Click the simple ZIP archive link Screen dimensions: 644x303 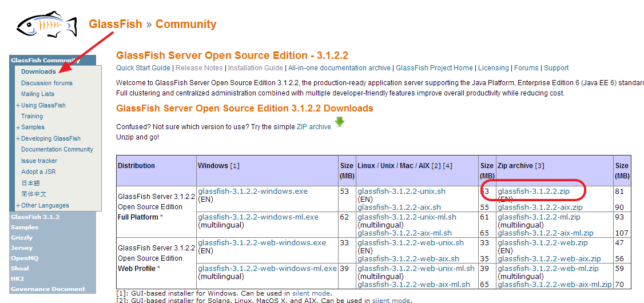pos(313,127)
